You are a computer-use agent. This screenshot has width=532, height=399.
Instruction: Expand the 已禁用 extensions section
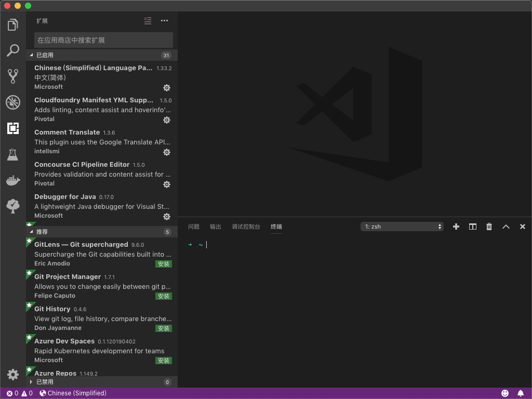point(46,382)
